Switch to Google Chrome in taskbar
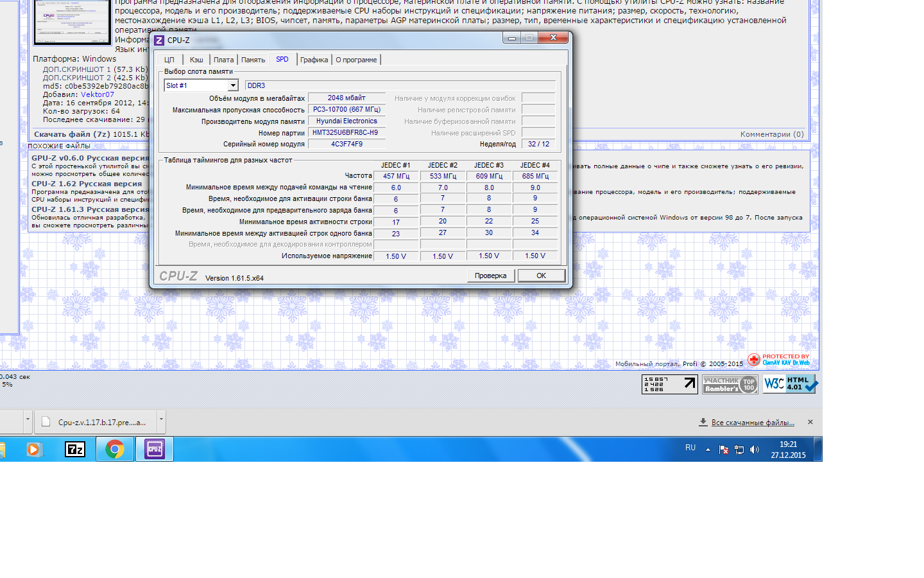 click(x=115, y=449)
